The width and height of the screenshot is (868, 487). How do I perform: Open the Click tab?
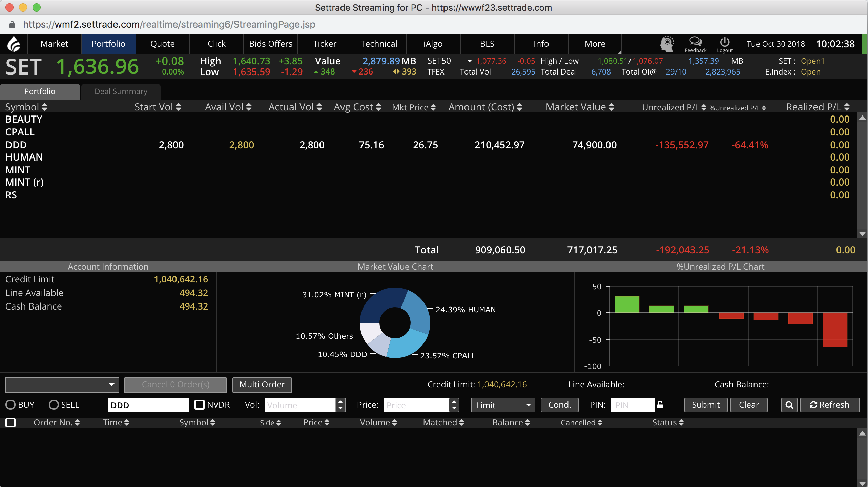[216, 44]
